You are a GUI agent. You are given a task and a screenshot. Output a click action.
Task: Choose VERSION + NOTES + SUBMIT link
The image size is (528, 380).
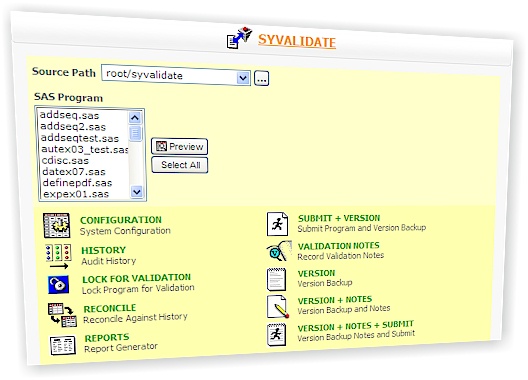pyautogui.click(x=355, y=326)
